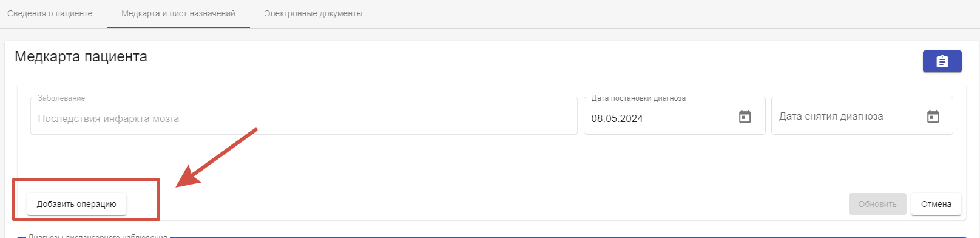Click the red highlight frame border
This screenshot has width=980, height=238.
[x=86, y=179]
